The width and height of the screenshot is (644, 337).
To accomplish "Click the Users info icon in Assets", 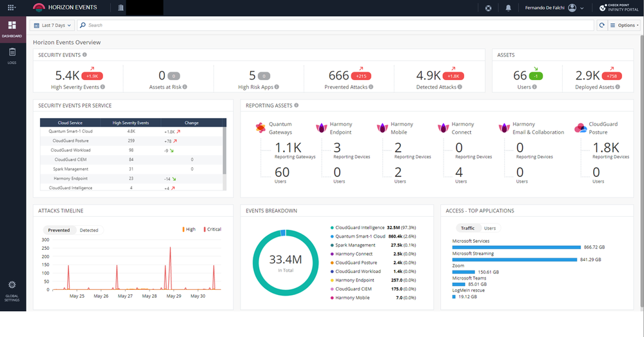I will tap(534, 87).
